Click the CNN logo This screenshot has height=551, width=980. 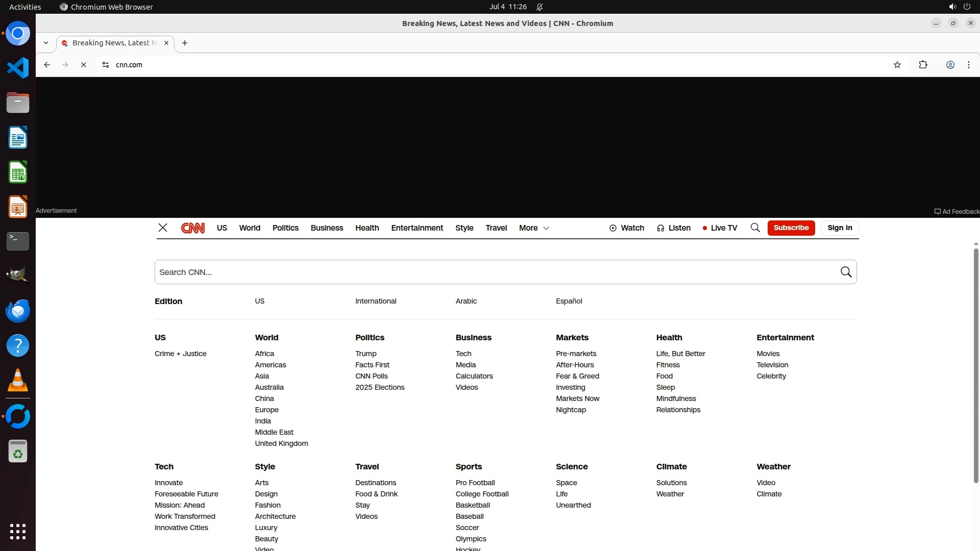[x=193, y=228]
